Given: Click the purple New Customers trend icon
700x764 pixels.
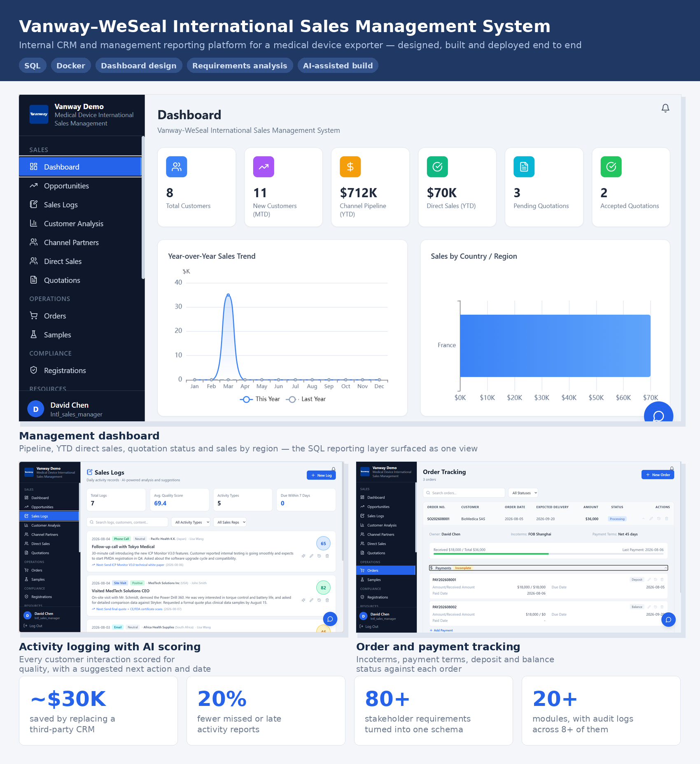Looking at the screenshot, I should coord(264,167).
